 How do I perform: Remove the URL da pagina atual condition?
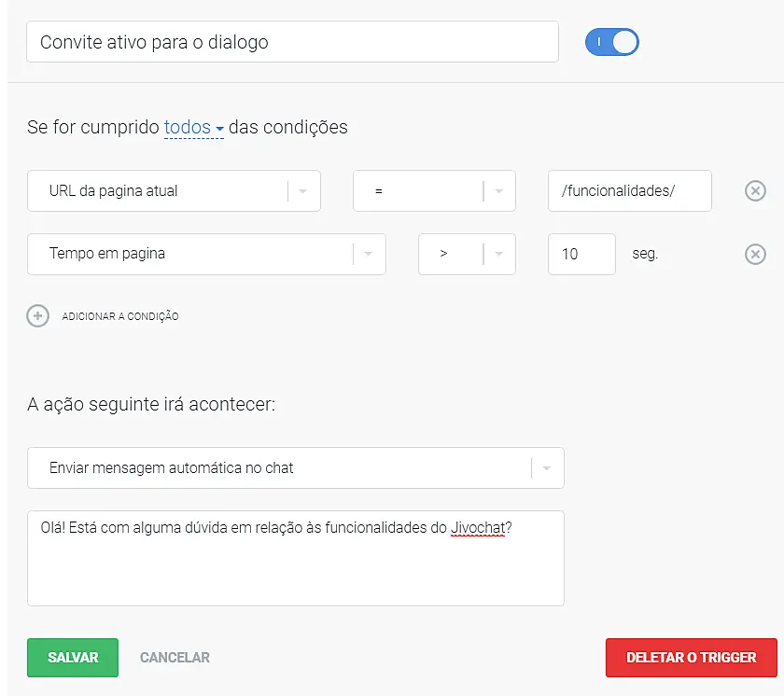click(x=756, y=190)
